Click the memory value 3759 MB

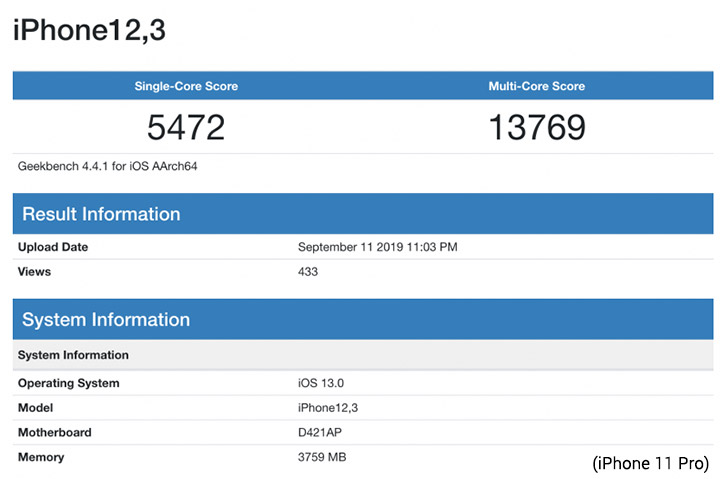(x=322, y=457)
